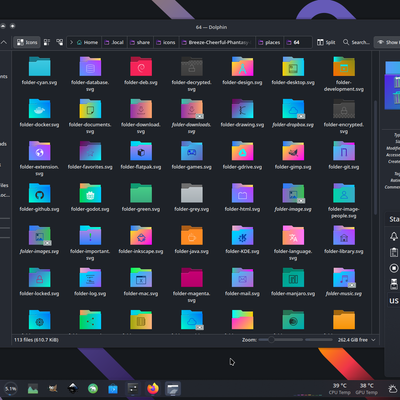Select folder-html.svg

click(x=242, y=198)
